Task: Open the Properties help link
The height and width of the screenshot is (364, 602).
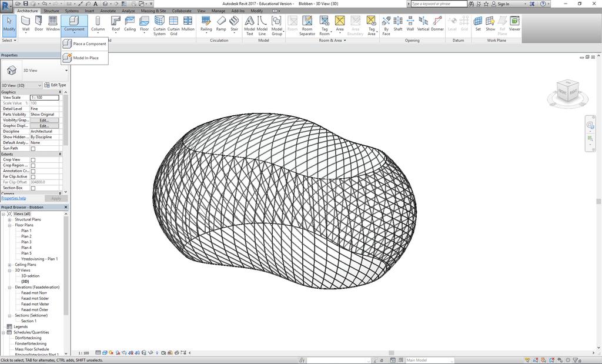Action: coord(14,198)
